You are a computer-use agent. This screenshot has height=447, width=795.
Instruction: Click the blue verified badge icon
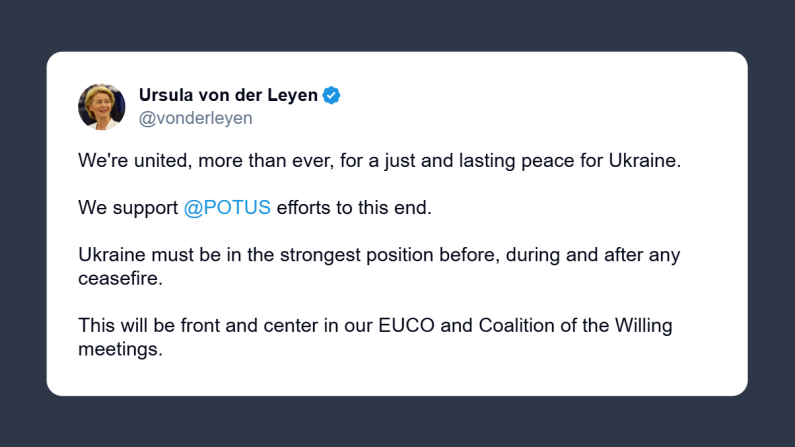332,96
